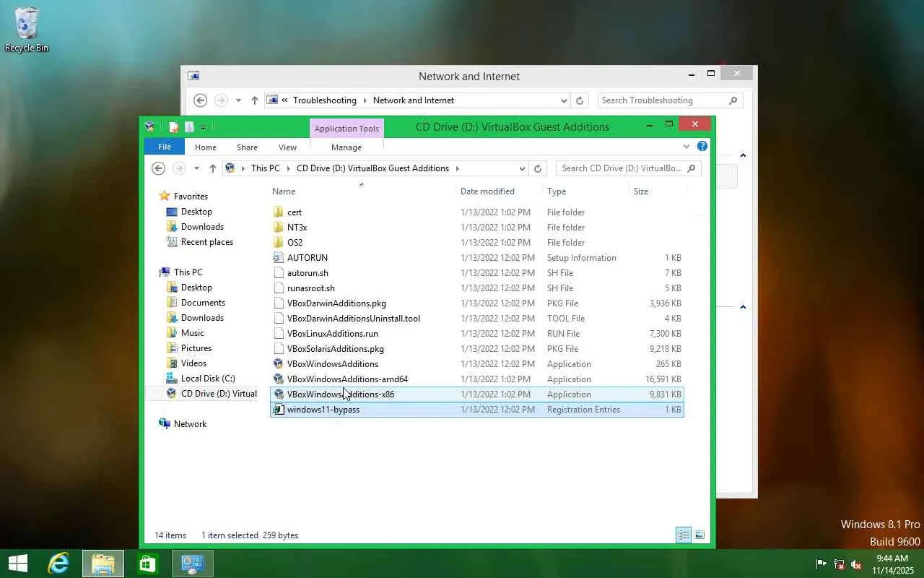
Task: Click Properties icon in Explorer quick access toolbar
Action: [x=173, y=127]
